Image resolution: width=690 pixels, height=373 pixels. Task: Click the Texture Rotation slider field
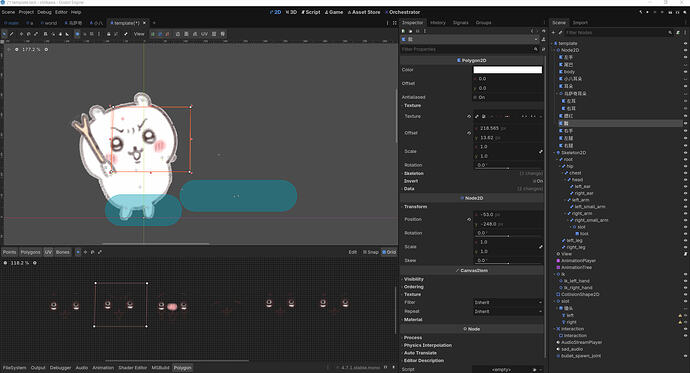tap(508, 165)
